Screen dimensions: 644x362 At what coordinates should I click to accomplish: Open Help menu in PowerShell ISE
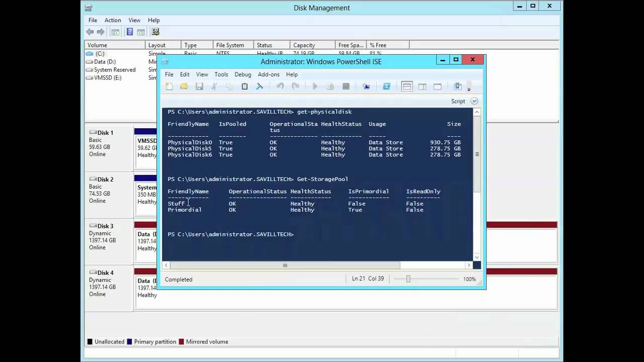pyautogui.click(x=292, y=74)
